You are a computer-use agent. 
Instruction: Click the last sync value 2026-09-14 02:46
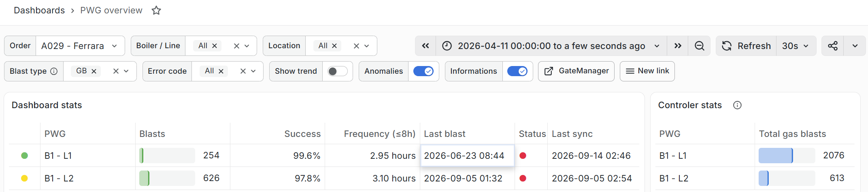591,156
